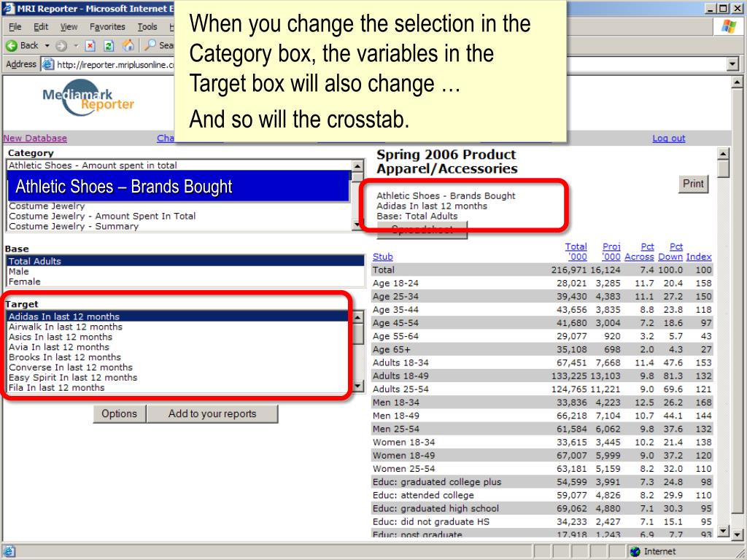Click the browser page scroll up arrow

point(737,82)
